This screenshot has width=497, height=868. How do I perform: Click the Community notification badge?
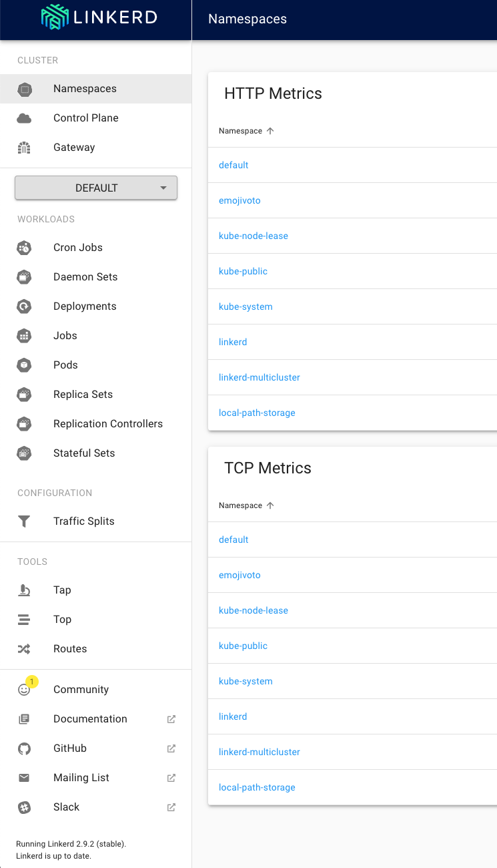coord(31,682)
